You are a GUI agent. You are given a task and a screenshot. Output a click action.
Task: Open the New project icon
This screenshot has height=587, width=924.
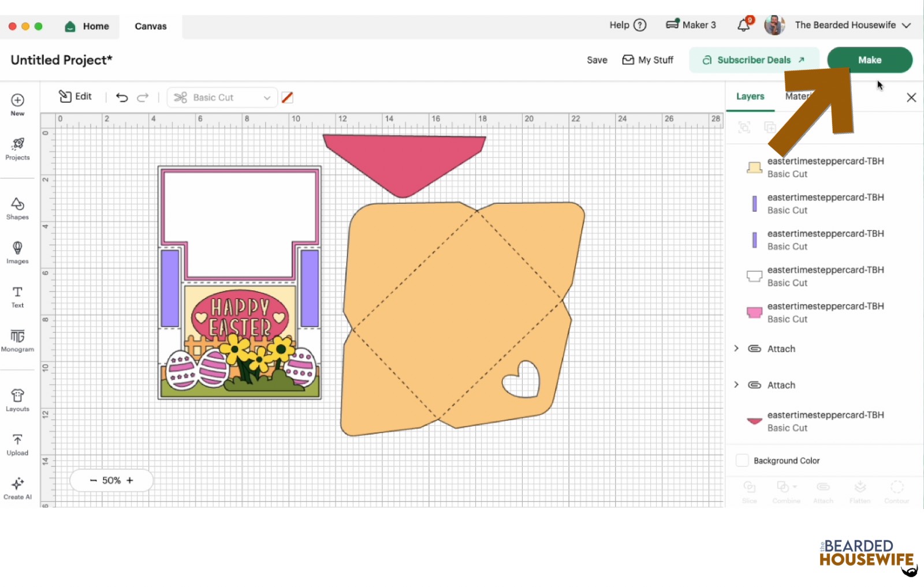point(17,104)
